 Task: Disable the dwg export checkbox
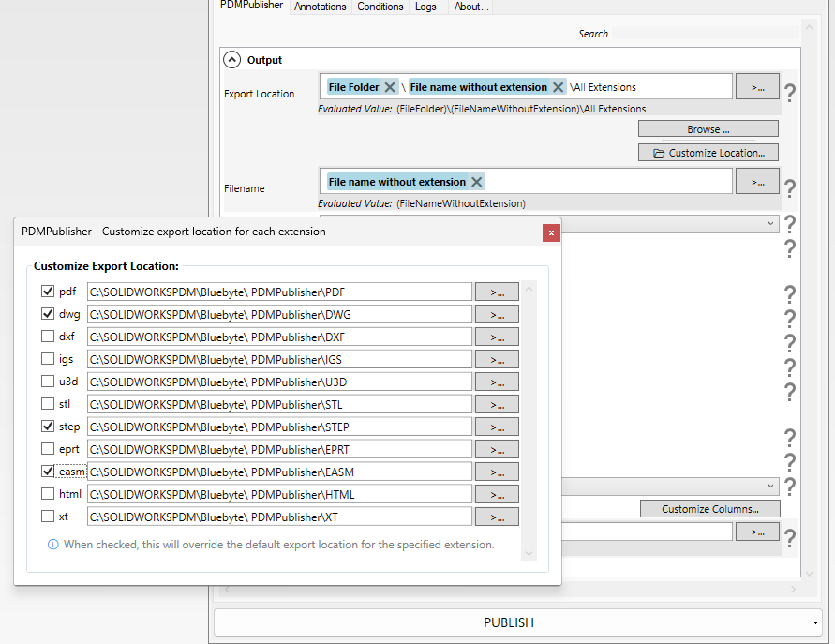tap(47, 313)
